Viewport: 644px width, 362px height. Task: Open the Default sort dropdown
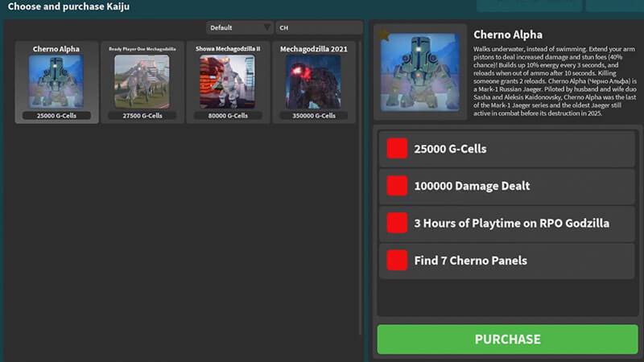[x=239, y=27]
